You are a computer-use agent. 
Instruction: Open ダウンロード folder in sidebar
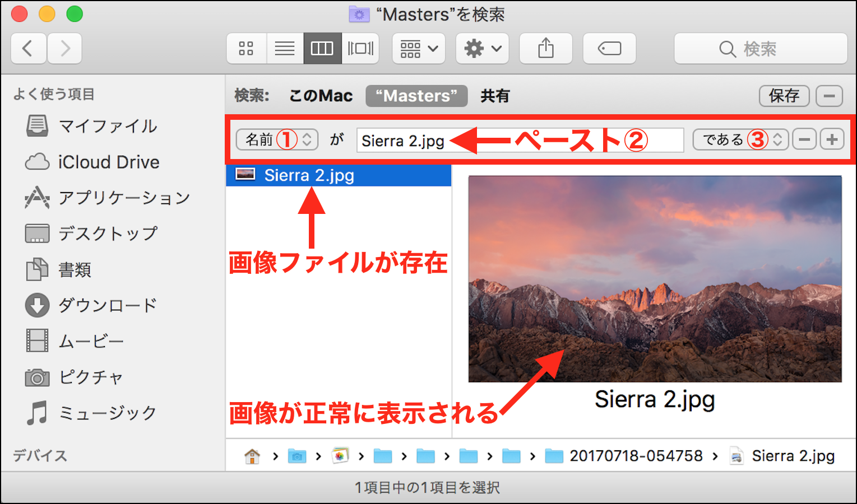tap(107, 305)
